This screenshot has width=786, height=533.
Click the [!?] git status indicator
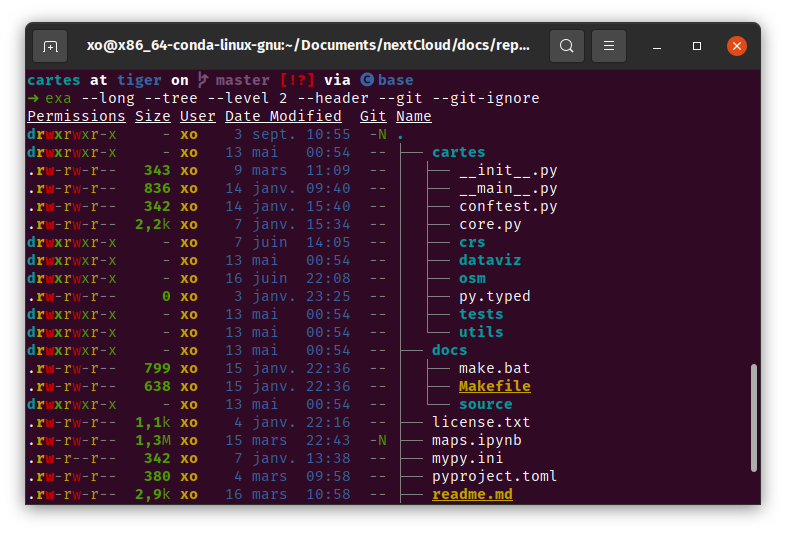[x=297, y=80]
